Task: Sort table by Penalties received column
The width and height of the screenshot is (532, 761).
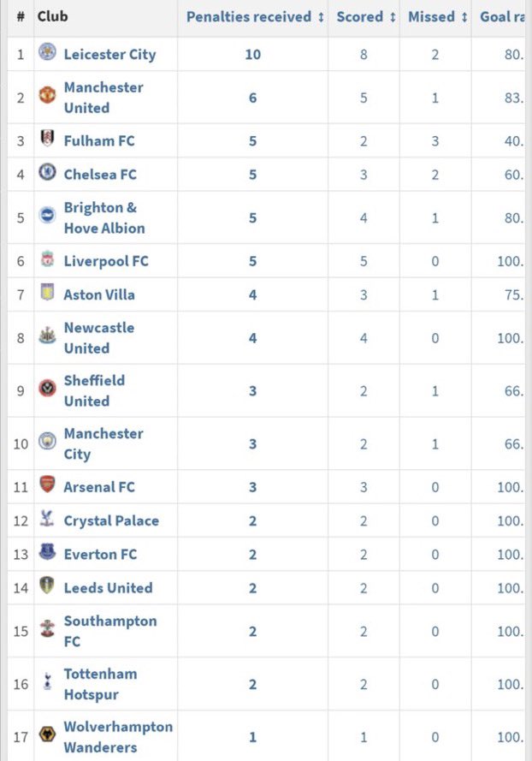Action: (x=255, y=17)
